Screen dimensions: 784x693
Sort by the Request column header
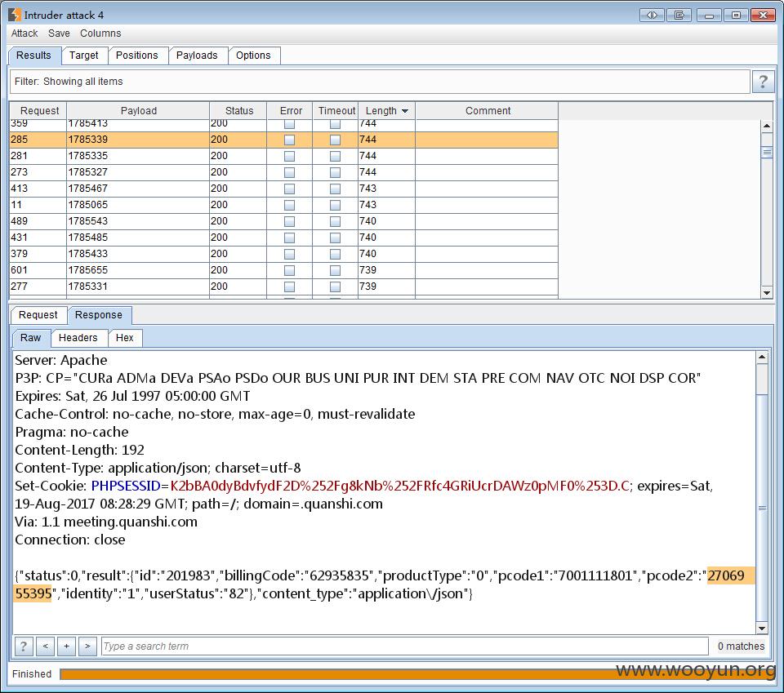point(38,110)
